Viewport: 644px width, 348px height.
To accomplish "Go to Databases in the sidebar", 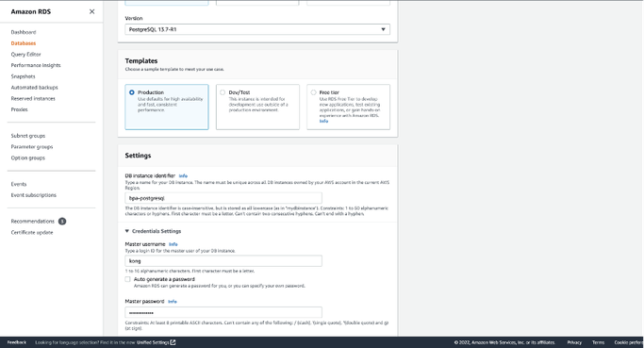I will pyautogui.click(x=24, y=43).
